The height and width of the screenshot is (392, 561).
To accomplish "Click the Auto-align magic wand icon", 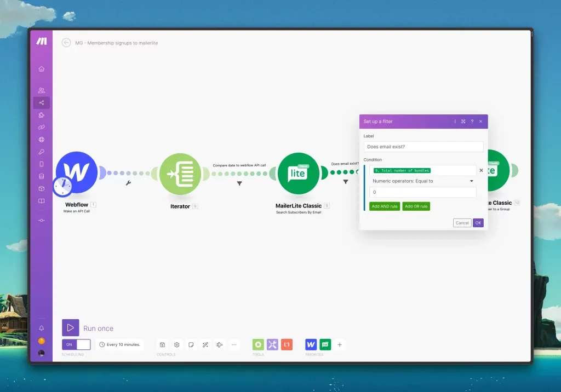I will pyautogui.click(x=205, y=345).
